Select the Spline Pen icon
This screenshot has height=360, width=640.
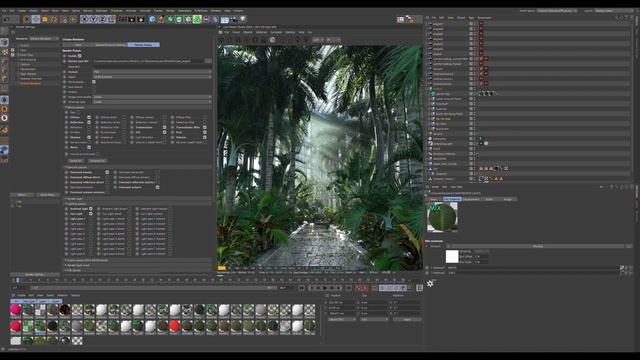(161, 19)
